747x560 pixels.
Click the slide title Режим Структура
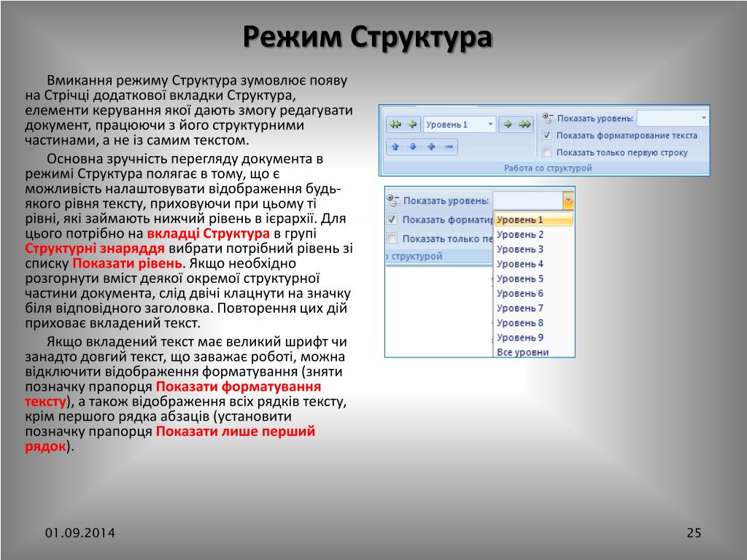click(x=368, y=37)
